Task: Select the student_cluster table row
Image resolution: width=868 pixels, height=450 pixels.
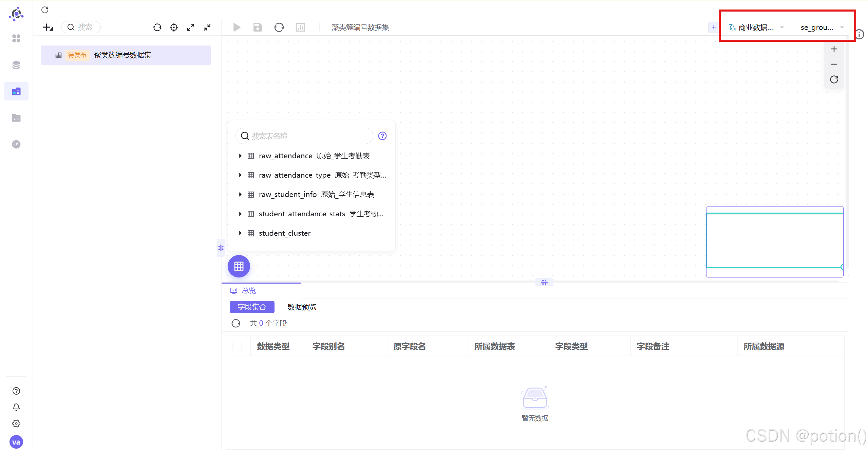Action: pyautogui.click(x=312, y=233)
